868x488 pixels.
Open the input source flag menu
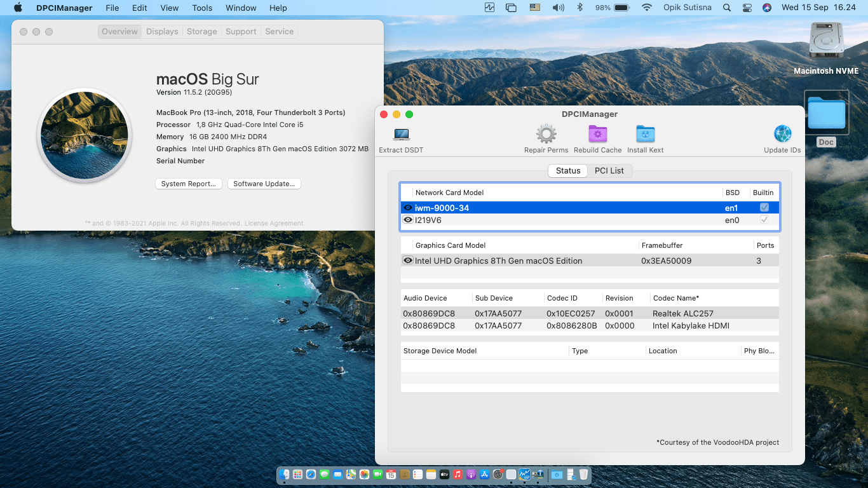point(534,8)
